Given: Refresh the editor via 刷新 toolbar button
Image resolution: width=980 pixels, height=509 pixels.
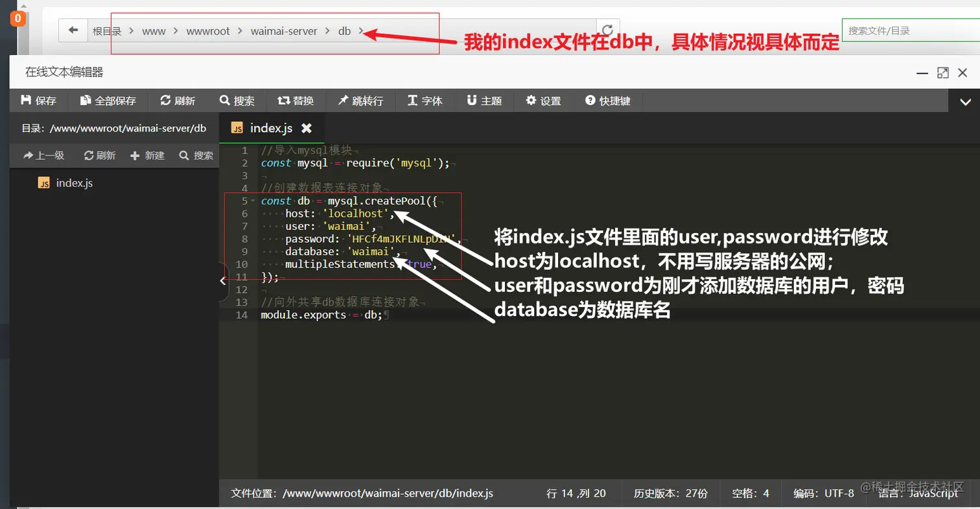Looking at the screenshot, I should pyautogui.click(x=178, y=101).
